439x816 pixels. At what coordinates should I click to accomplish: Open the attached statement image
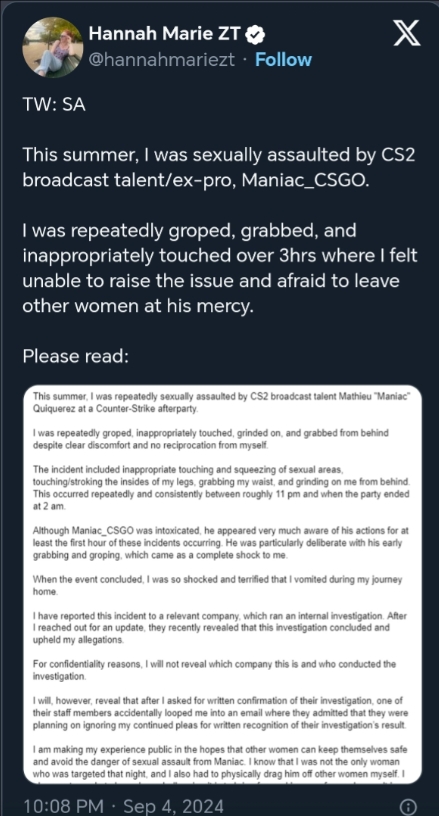coord(222,584)
